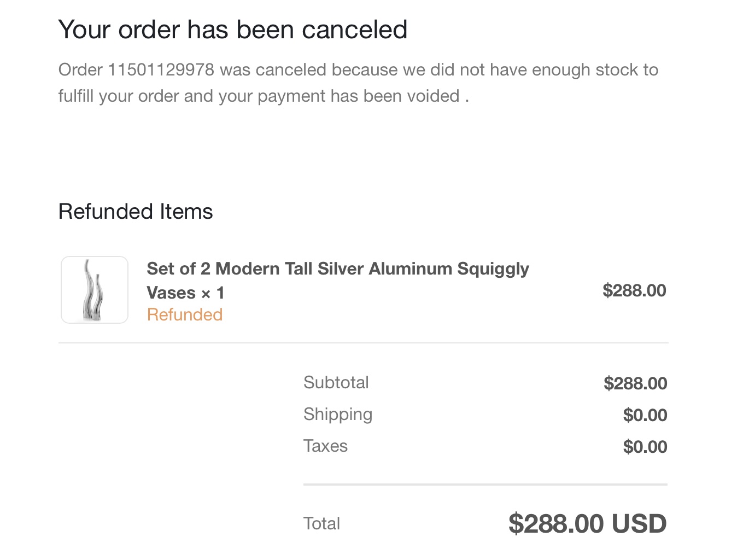Click the word "Vases" in the product name

point(171,293)
